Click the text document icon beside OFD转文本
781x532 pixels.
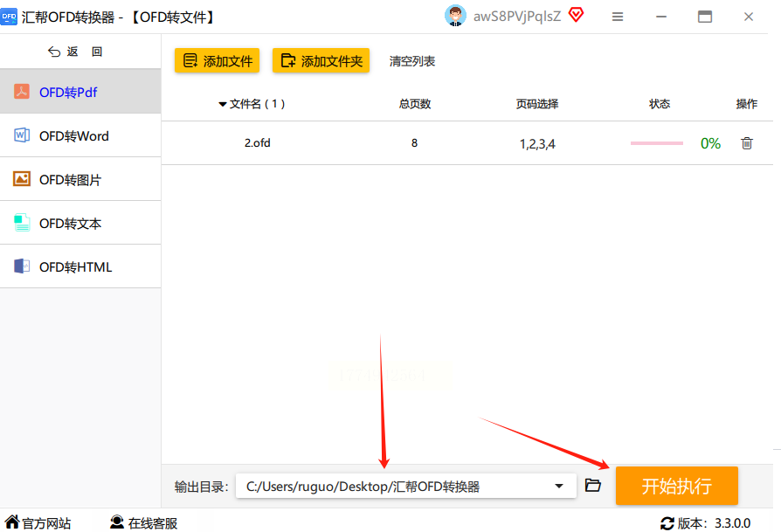coord(22,223)
